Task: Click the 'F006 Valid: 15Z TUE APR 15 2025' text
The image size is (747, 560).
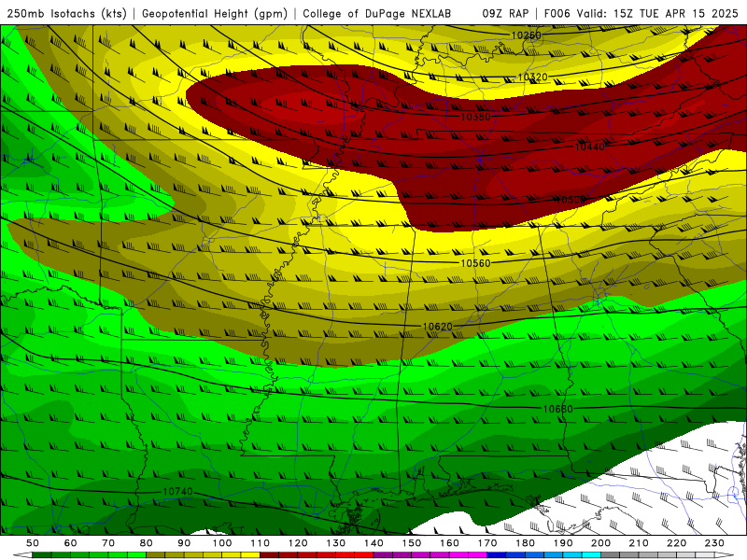Action: pyautogui.click(x=641, y=14)
